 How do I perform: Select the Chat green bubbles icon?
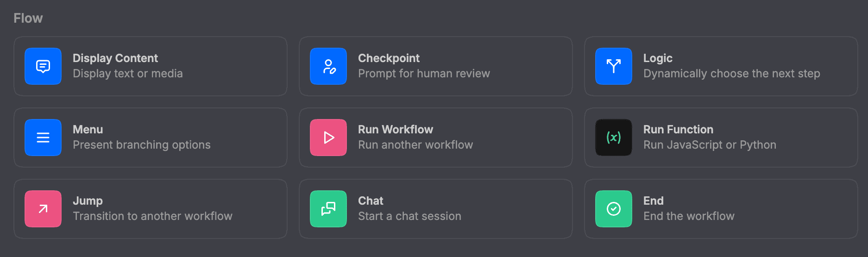pyautogui.click(x=328, y=209)
